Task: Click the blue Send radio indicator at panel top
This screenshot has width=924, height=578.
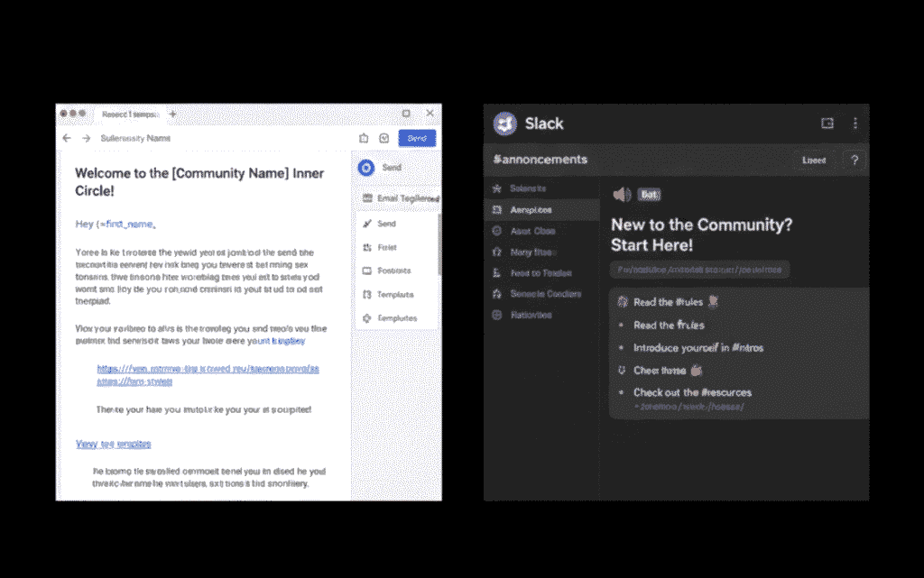Action: tap(365, 168)
